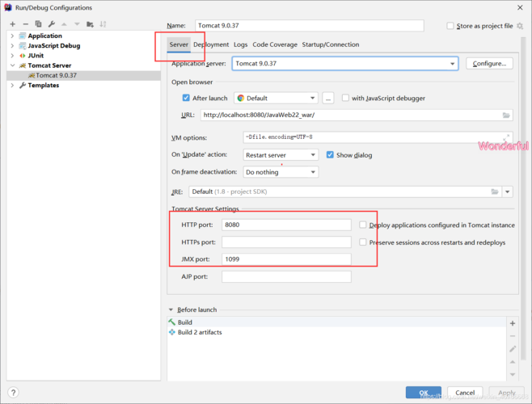The height and width of the screenshot is (404, 532).
Task: Click the HTTPs port field
Action: [286, 242]
